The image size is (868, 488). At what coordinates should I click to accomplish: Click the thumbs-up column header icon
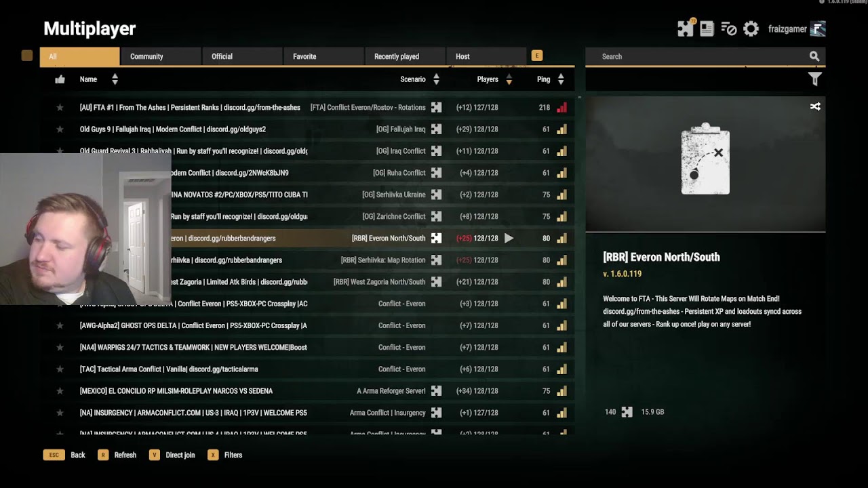(x=60, y=79)
